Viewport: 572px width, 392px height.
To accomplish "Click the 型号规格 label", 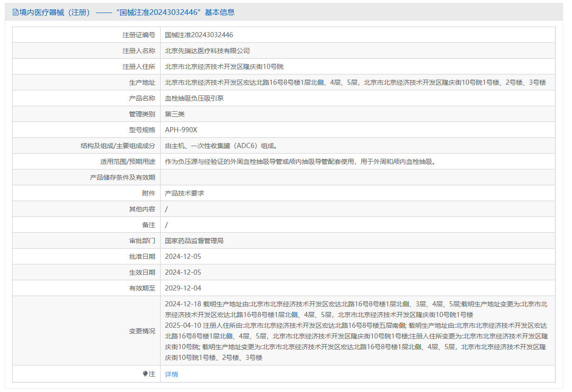I will pos(142,130).
